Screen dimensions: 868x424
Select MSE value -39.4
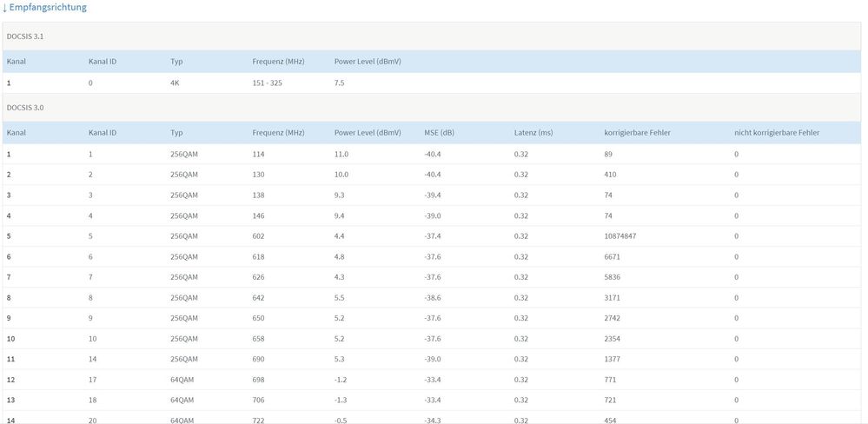pos(433,195)
